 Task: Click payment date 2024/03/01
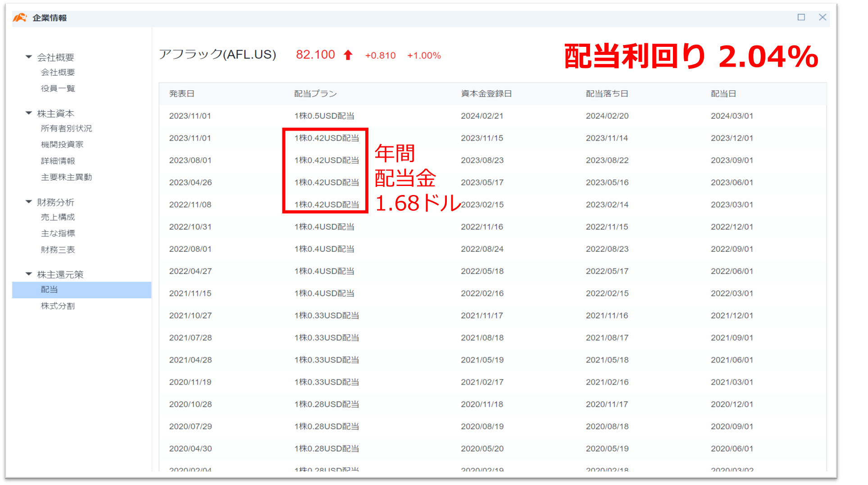(732, 116)
